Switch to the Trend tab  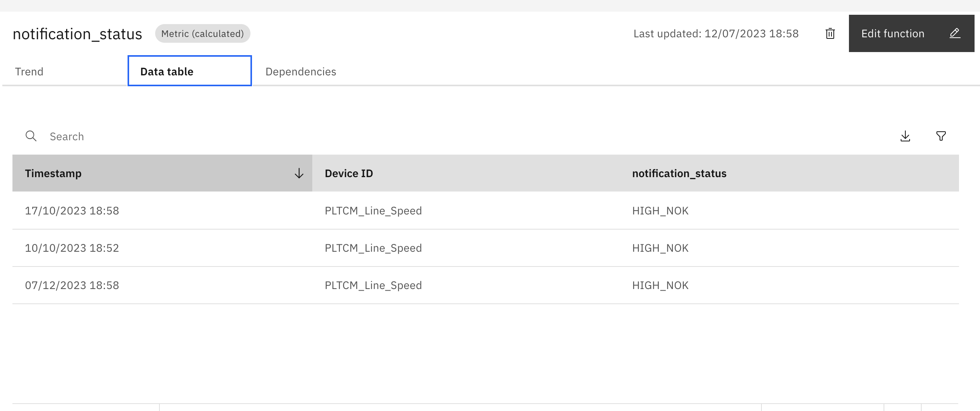point(29,71)
